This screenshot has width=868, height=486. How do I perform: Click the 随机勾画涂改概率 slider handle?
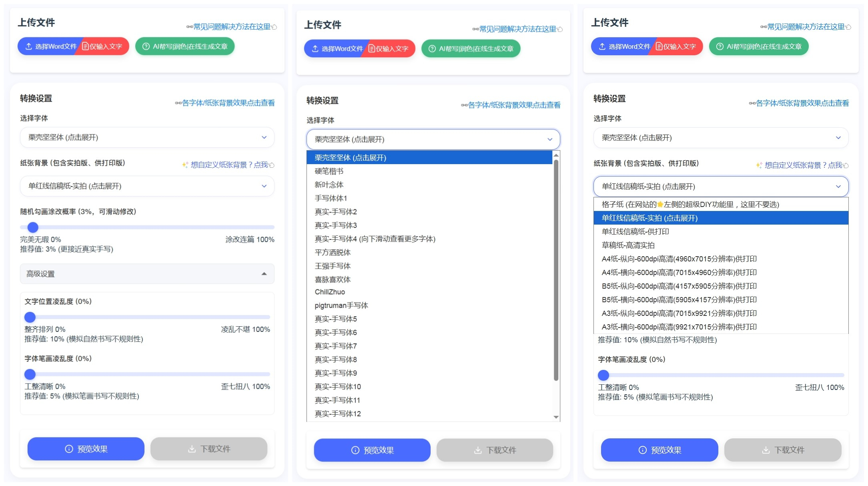tap(33, 227)
